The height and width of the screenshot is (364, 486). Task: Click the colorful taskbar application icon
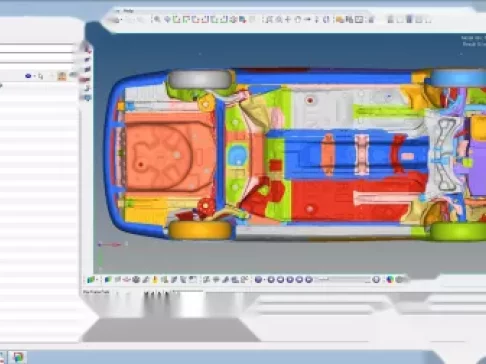18,357
